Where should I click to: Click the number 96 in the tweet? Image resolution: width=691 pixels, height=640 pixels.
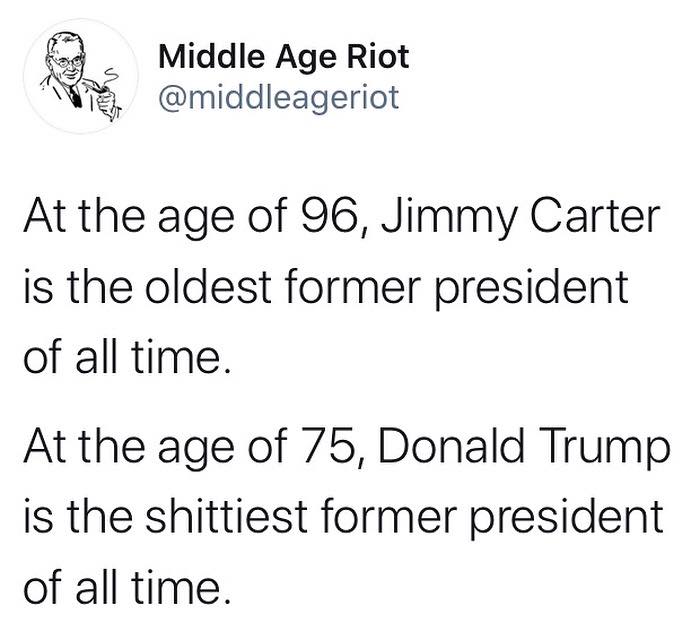point(326,220)
